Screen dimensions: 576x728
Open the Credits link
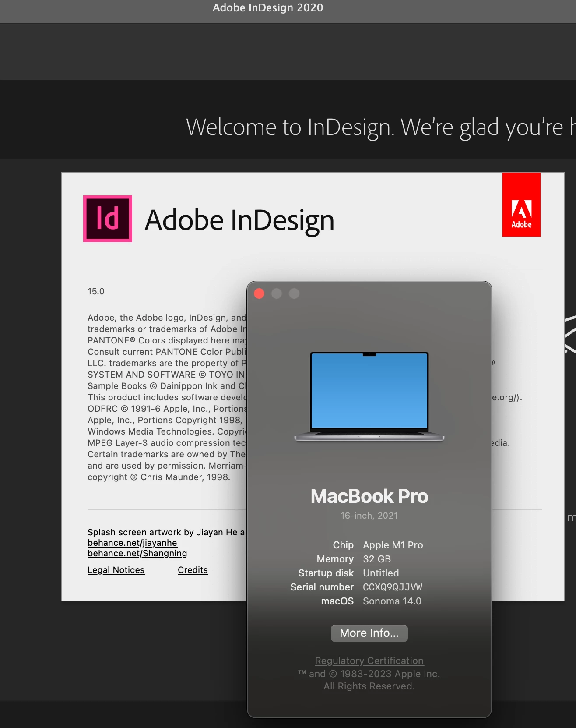click(193, 570)
